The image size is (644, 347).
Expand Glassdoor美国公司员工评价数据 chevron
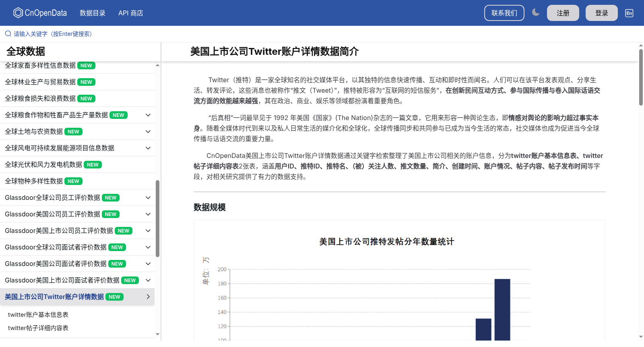click(x=148, y=214)
